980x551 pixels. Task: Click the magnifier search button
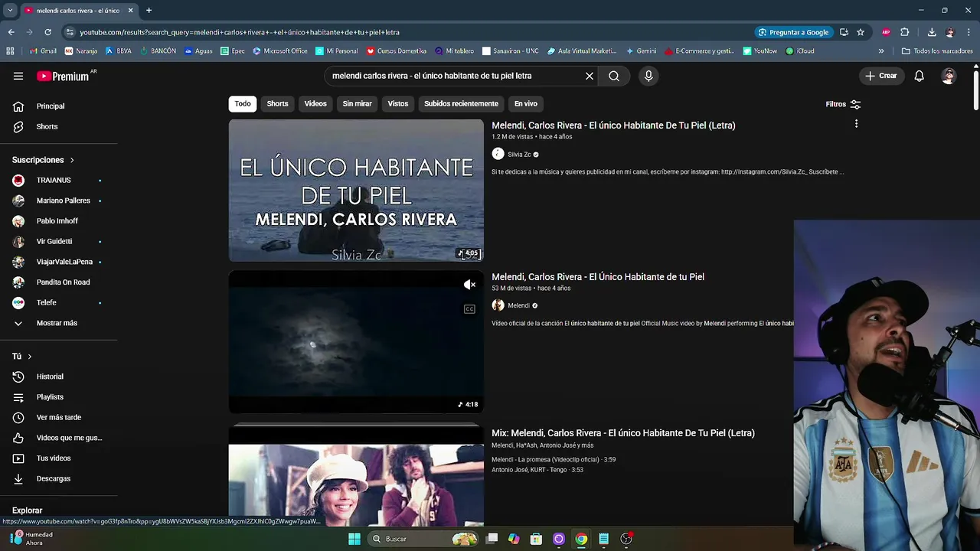[x=614, y=76]
